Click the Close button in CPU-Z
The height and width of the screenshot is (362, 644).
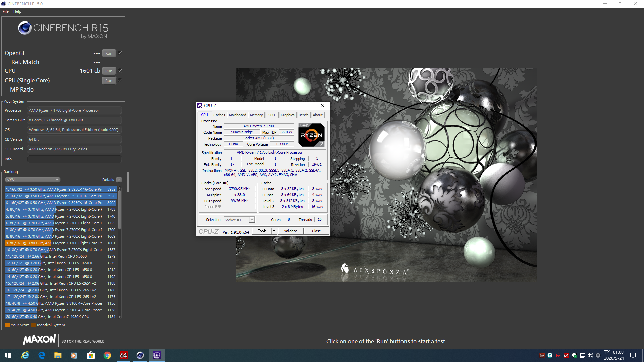tap(316, 231)
